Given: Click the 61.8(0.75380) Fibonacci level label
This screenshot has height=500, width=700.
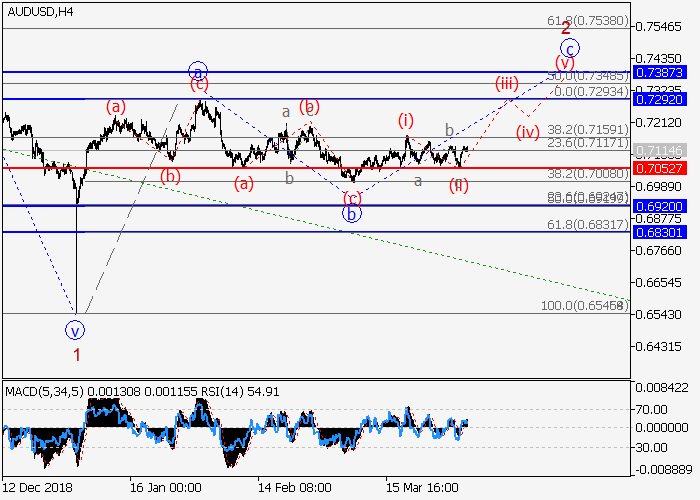Looking at the screenshot, I should [587, 20].
